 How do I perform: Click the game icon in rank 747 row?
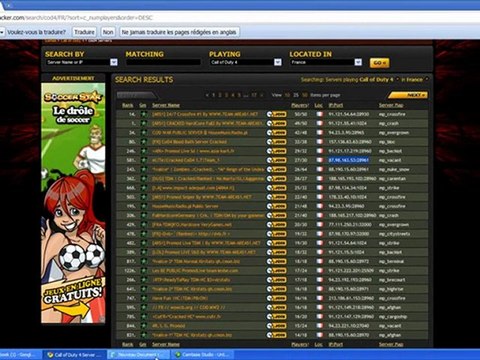click(144, 298)
